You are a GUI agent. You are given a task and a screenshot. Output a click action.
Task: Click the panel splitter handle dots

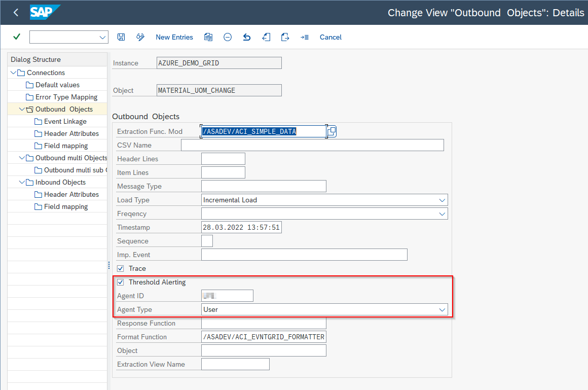click(109, 265)
